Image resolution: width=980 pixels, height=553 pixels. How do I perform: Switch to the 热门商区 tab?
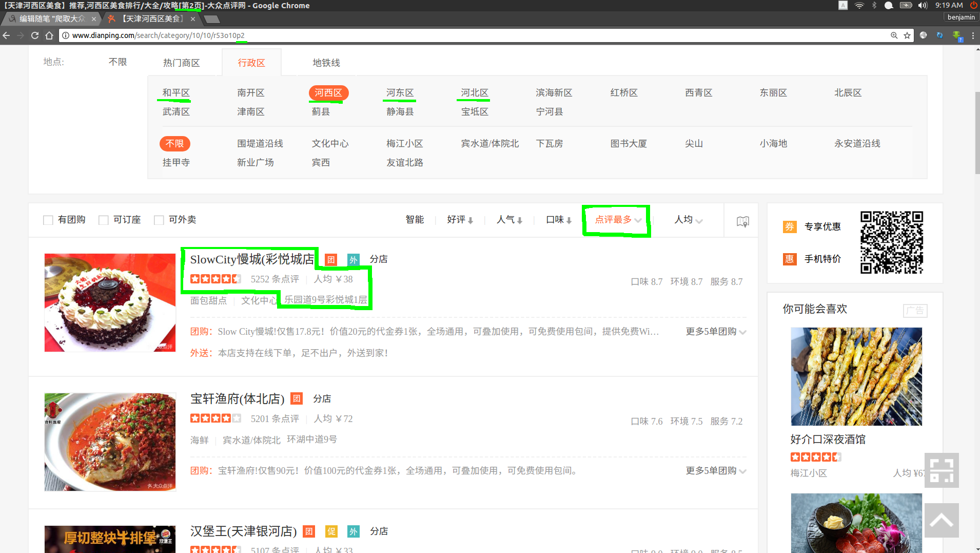pyautogui.click(x=182, y=63)
